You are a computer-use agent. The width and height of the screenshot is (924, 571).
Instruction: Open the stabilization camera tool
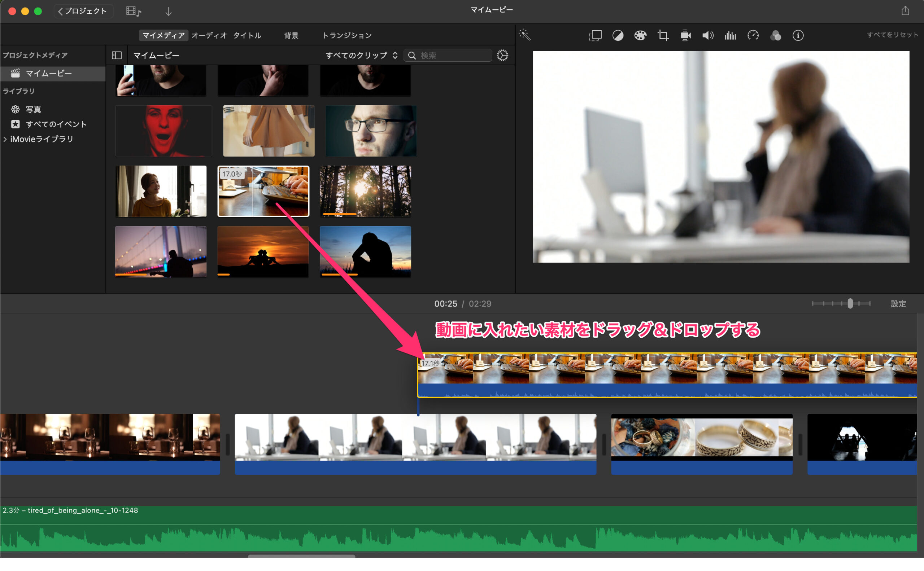pyautogui.click(x=685, y=35)
